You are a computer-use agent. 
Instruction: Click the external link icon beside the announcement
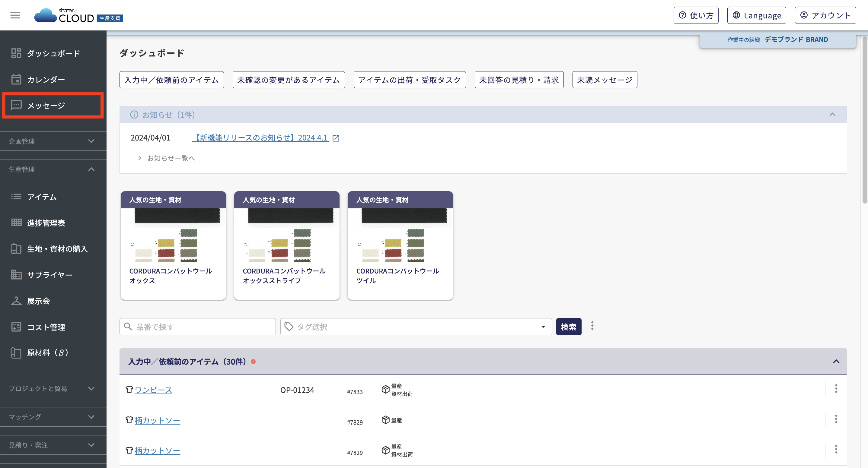336,138
